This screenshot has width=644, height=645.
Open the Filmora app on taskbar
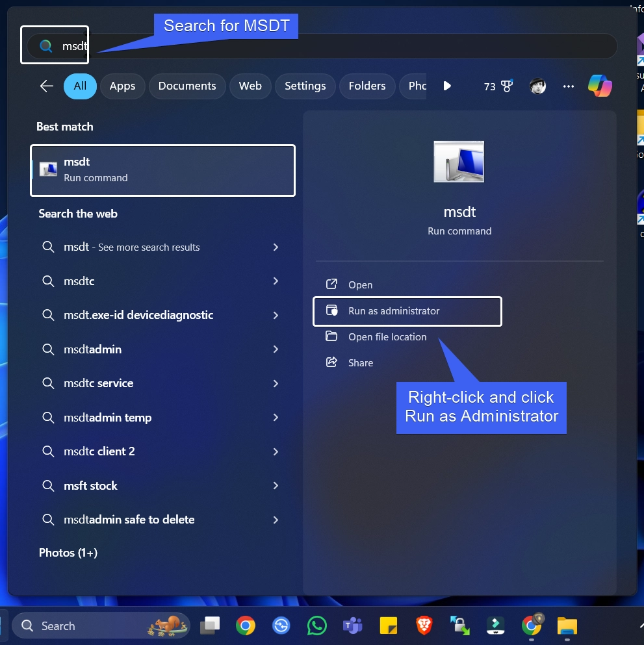point(495,626)
